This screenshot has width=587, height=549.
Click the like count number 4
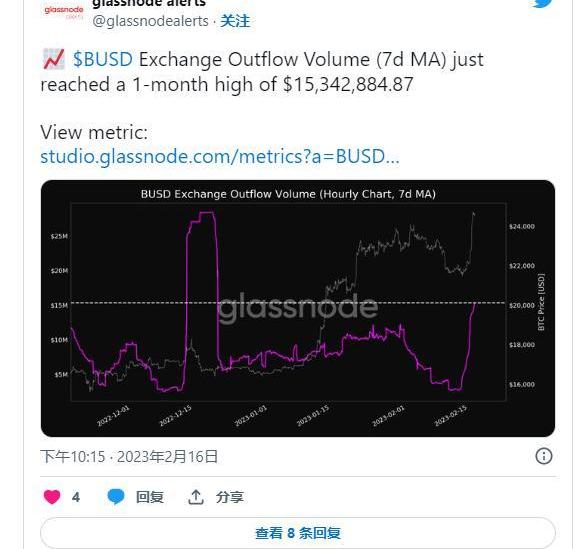click(76, 497)
